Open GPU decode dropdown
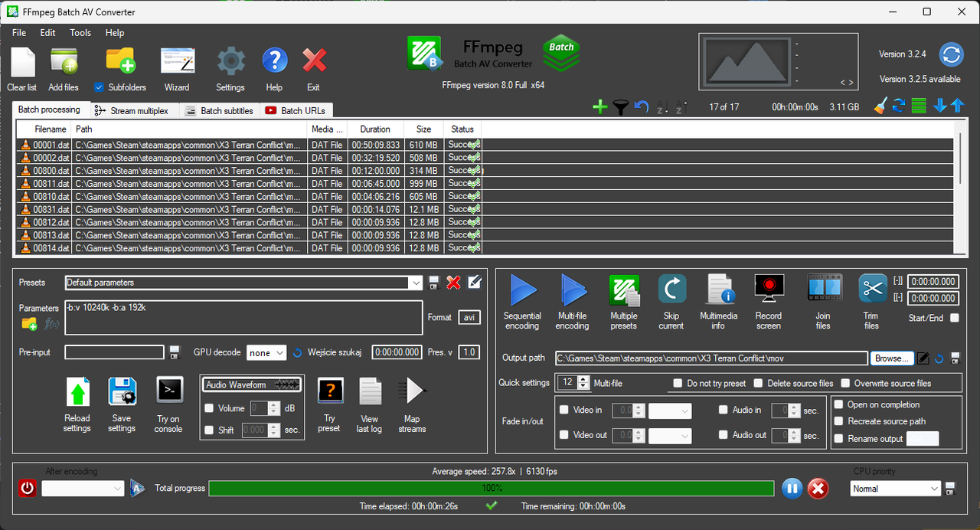The height and width of the screenshot is (530, 980). (266, 353)
